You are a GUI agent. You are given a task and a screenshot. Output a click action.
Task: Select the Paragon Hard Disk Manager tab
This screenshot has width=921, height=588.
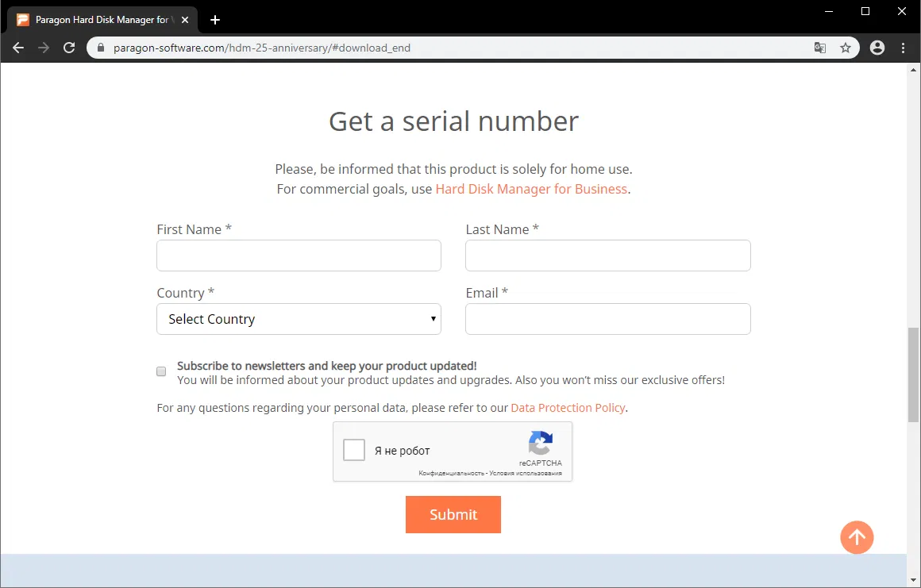click(102, 20)
